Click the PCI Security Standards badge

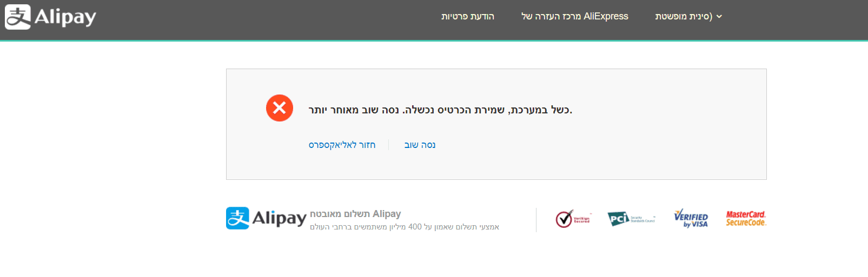(x=631, y=219)
